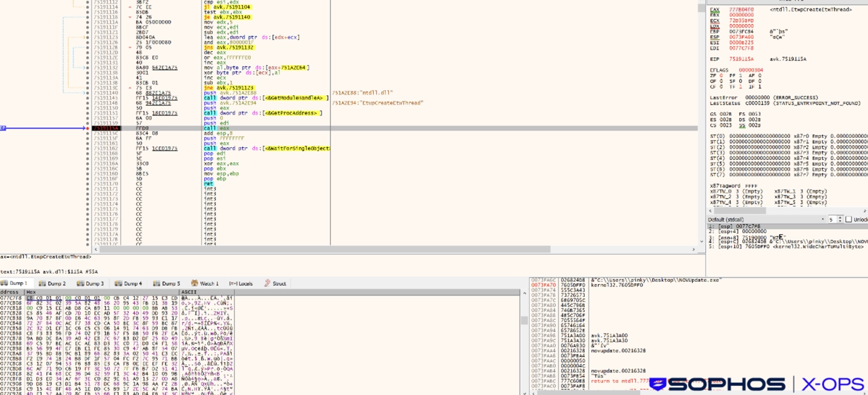Image resolution: width=868 pixels, height=395 pixels.
Task: Switch to the Dump 1 tab
Action: click(14, 283)
